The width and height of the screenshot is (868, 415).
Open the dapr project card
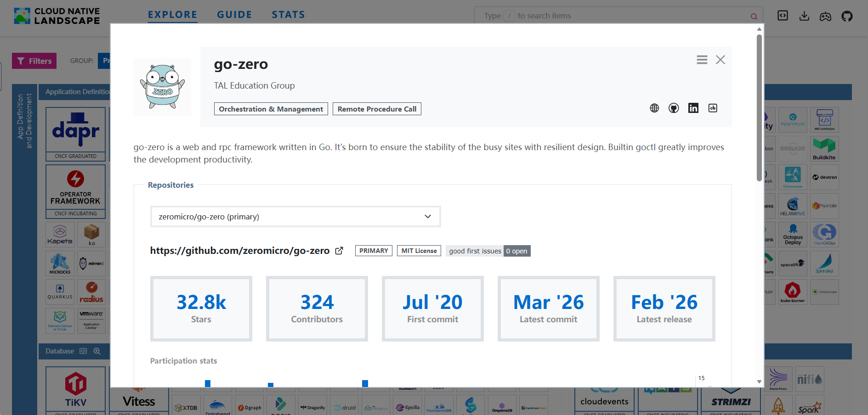click(x=76, y=134)
